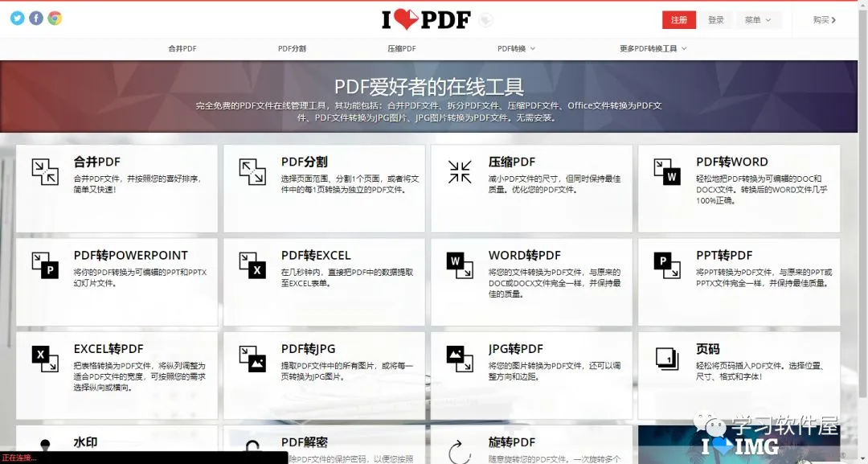This screenshot has height=464, width=868.
Task: Click the 旋转PDF rotate arrow icon
Action: (460, 452)
